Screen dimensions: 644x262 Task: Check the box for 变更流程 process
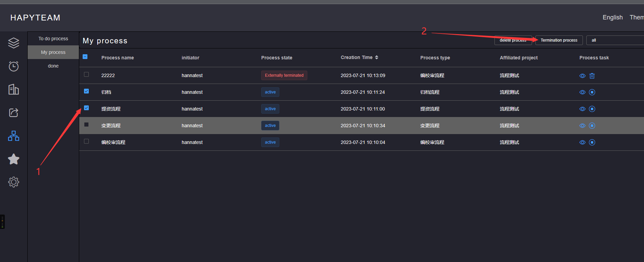[x=86, y=125]
